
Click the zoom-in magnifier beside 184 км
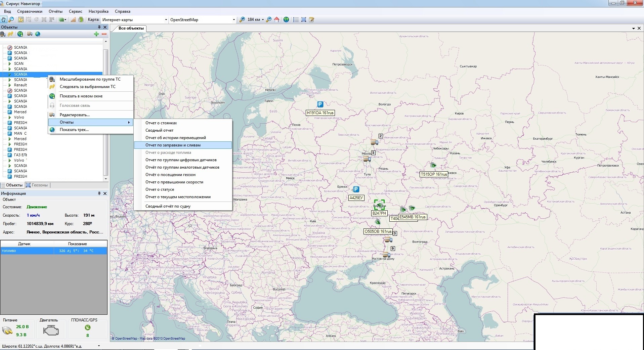[242, 20]
